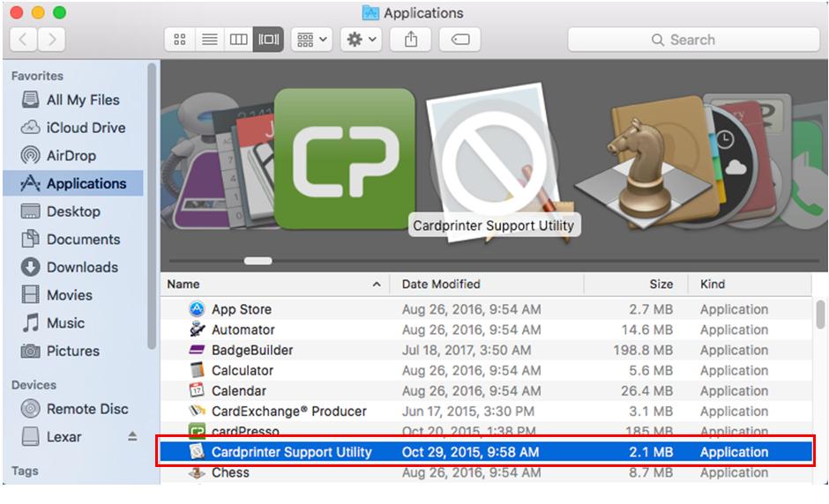Eject the Lexar device
This screenshot has width=829, height=504.
pyautogui.click(x=132, y=437)
